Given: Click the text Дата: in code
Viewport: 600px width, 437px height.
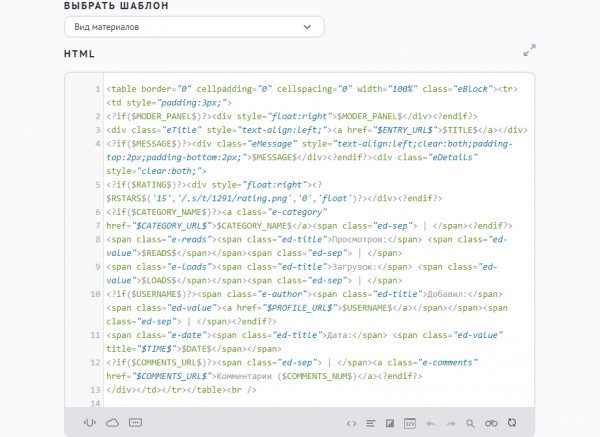Looking at the screenshot, I should pos(339,335).
